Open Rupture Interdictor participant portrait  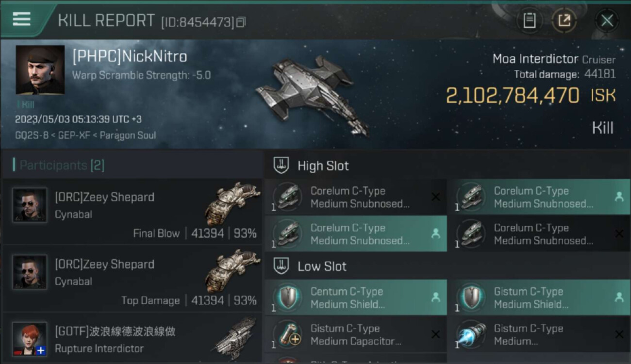click(30, 339)
